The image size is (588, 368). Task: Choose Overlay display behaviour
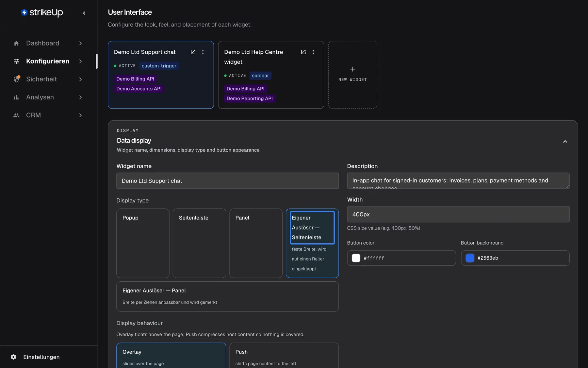click(171, 356)
